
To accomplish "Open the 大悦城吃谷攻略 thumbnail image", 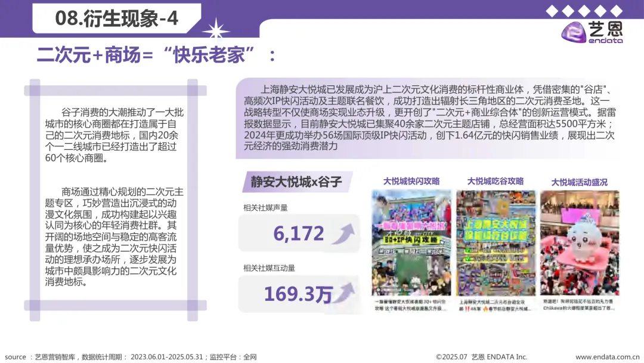I will 496,243.
